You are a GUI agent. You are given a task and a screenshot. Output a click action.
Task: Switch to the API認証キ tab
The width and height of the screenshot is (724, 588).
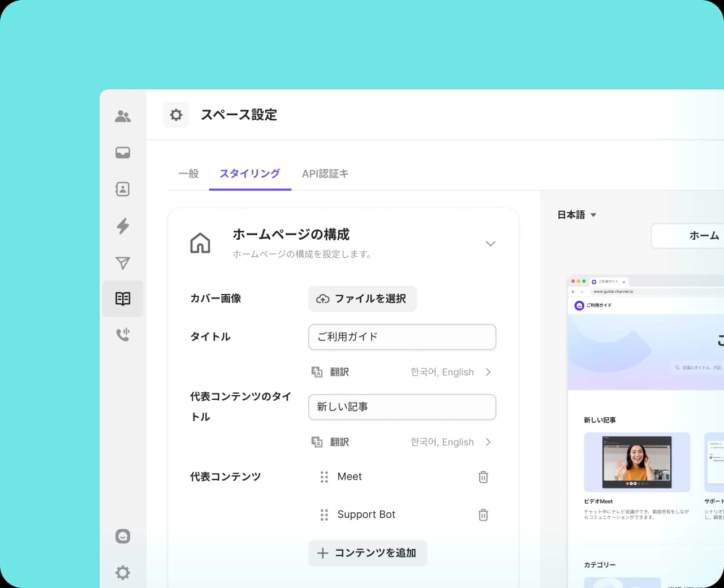point(325,174)
